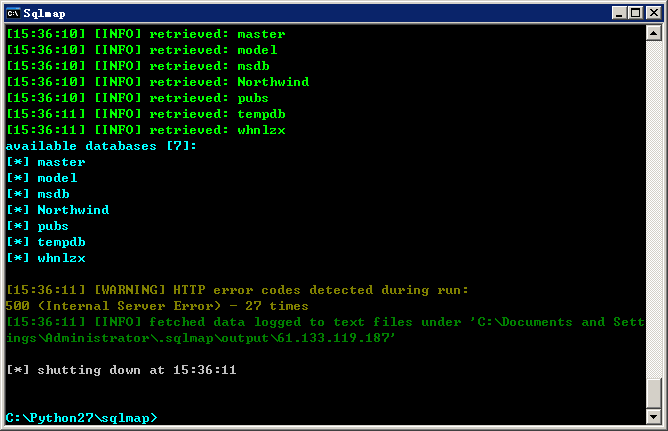Click the cmd icon in the title bar
Image resolution: width=668 pixels, height=431 pixels.
tap(14, 13)
